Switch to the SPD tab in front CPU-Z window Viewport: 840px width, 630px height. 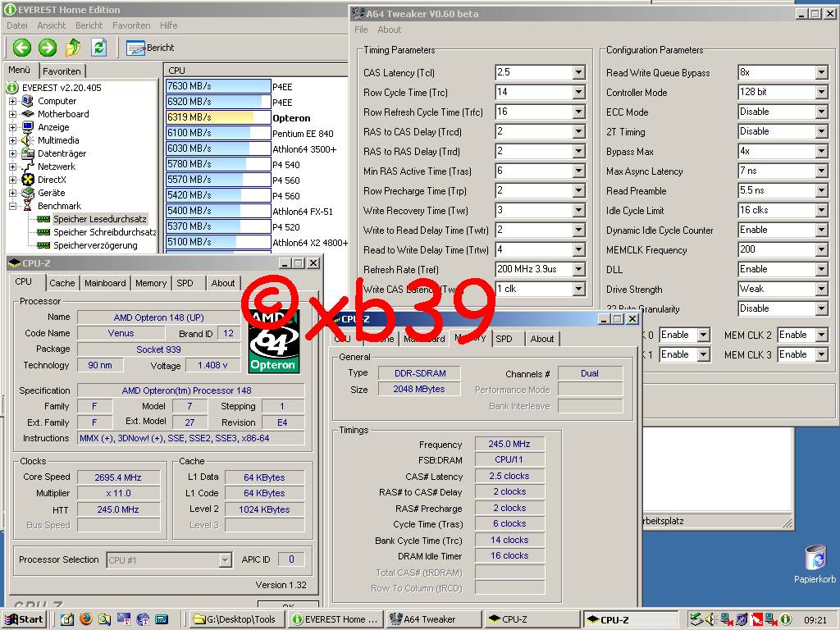(x=504, y=339)
